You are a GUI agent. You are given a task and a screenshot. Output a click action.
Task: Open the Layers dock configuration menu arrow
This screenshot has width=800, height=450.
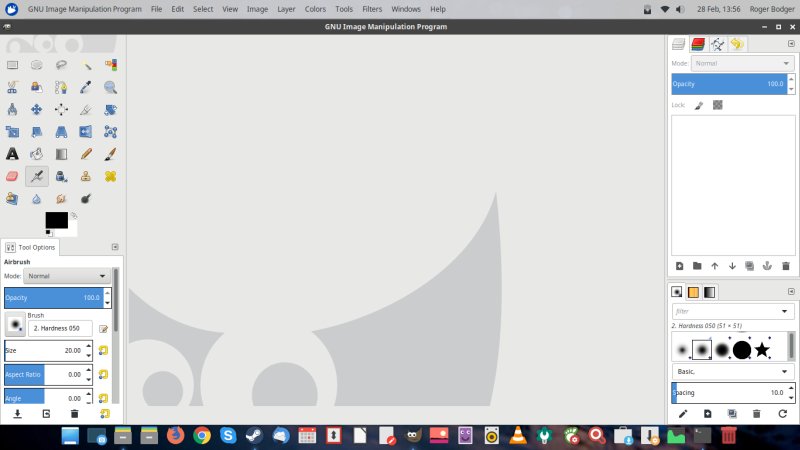click(791, 44)
